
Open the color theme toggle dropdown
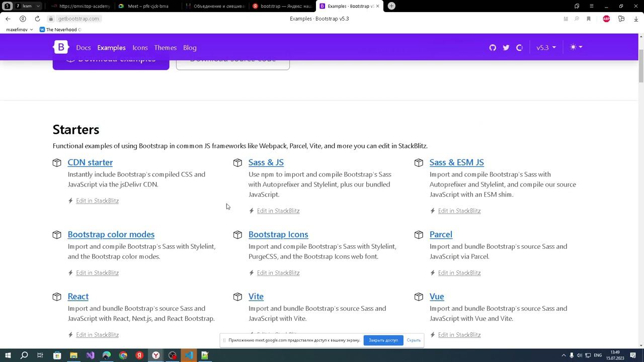[x=576, y=47]
